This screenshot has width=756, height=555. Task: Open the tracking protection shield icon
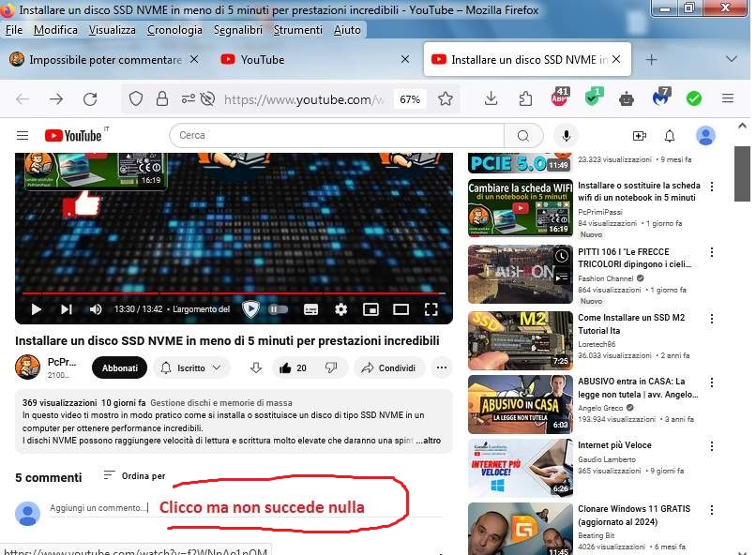coord(136,99)
